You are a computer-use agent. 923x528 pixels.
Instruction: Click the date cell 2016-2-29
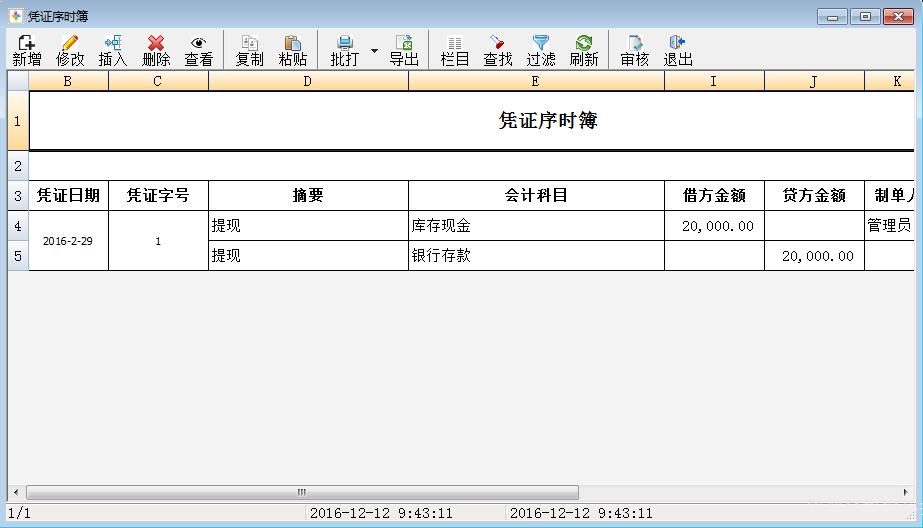tap(68, 241)
